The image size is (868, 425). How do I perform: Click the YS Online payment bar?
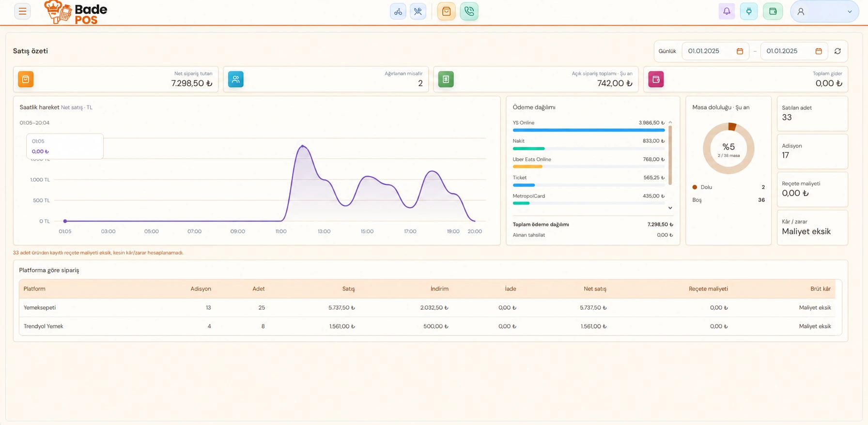click(x=589, y=130)
